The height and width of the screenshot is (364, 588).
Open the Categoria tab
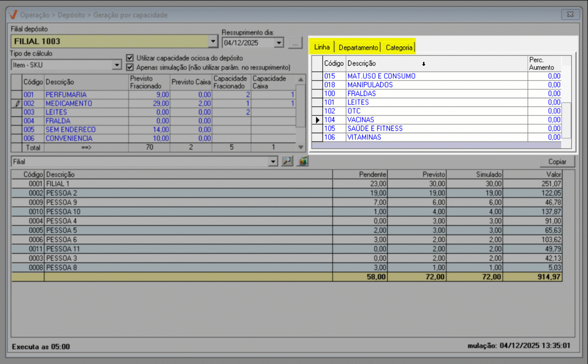click(x=399, y=47)
